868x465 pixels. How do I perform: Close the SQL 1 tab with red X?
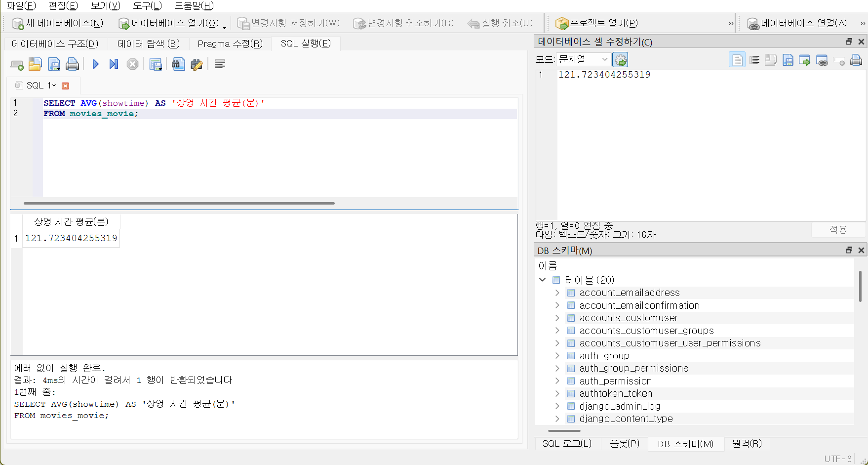point(65,86)
